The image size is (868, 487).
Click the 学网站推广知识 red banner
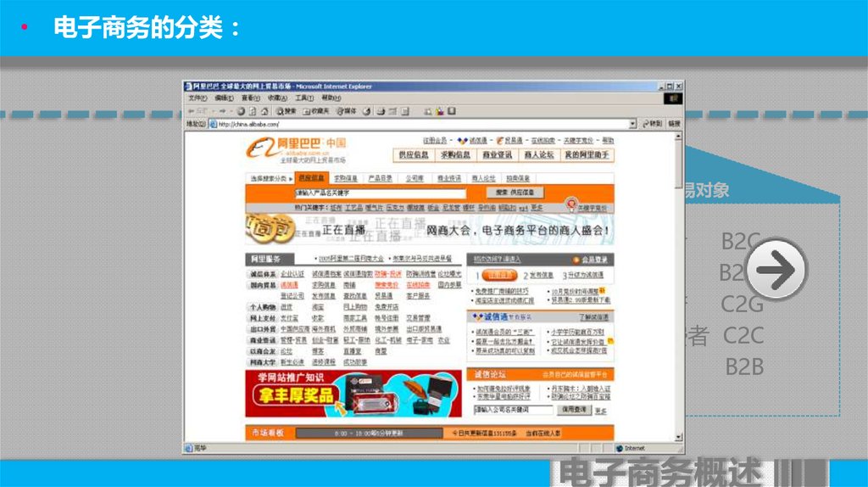point(353,394)
